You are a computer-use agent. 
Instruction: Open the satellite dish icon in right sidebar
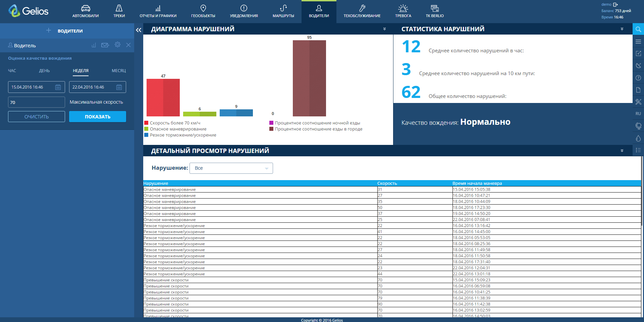[638, 66]
